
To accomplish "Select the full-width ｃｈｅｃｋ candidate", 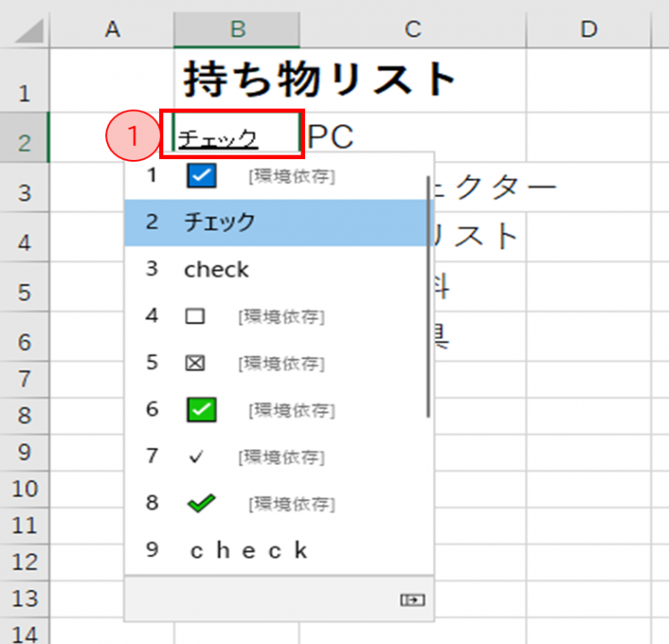I will point(248,550).
